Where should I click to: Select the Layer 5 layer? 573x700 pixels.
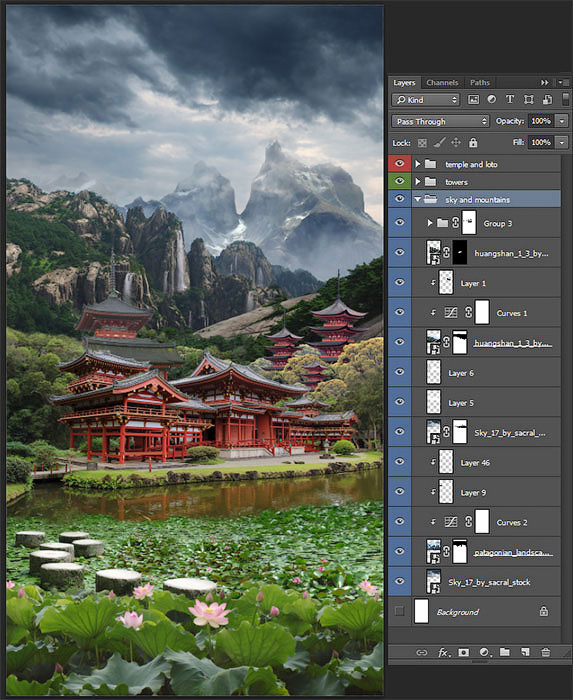click(486, 402)
